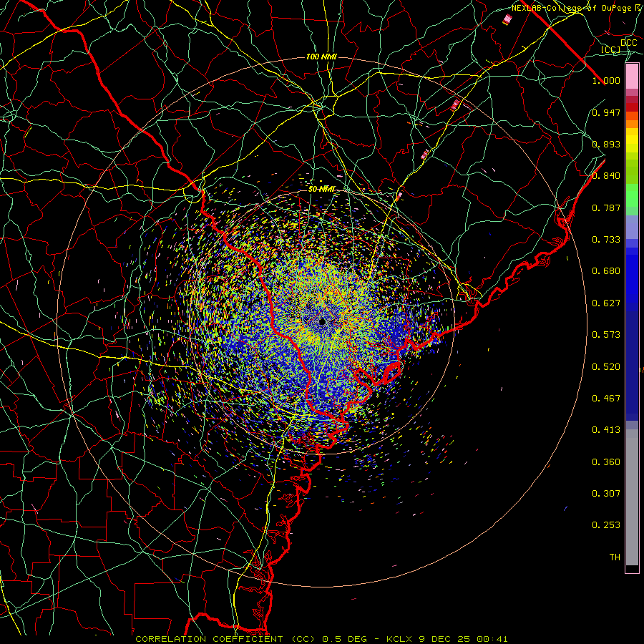Click the 0.413 scale value
The width and height of the screenshot is (644, 644).
tap(606, 430)
